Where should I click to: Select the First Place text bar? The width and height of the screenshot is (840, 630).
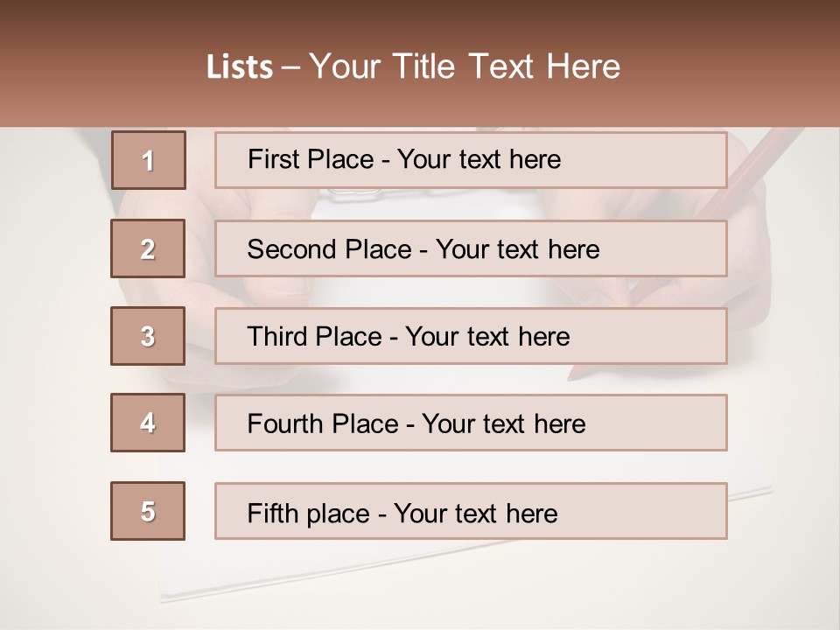tap(471, 160)
